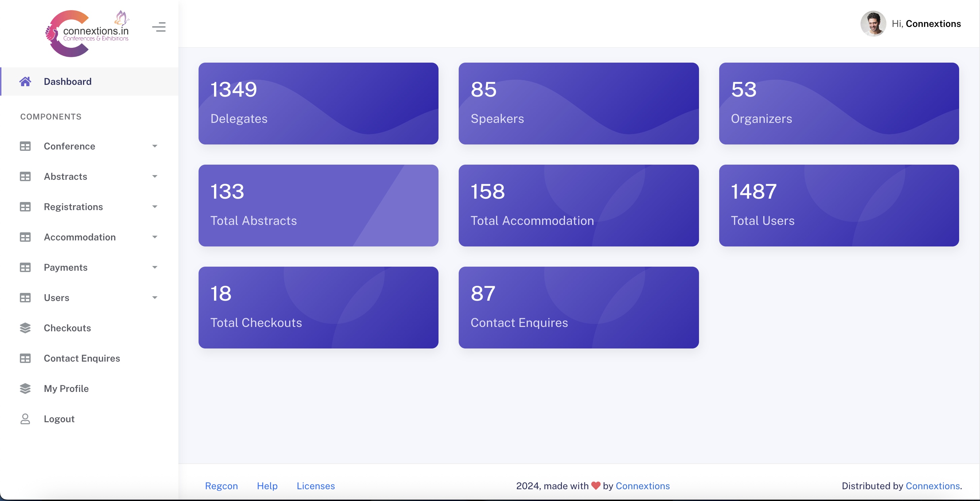The image size is (980, 501).
Task: Expand the Abstracts dropdown arrow
Action: (154, 176)
